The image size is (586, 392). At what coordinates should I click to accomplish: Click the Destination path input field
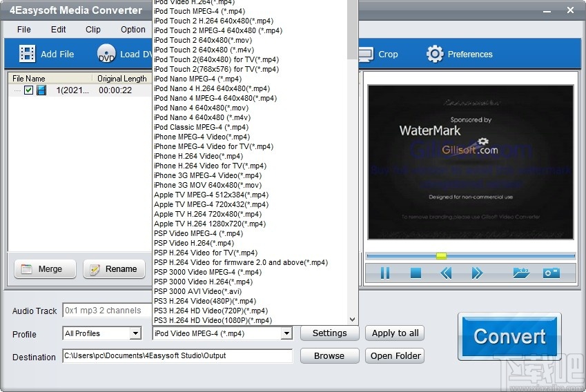point(177,355)
